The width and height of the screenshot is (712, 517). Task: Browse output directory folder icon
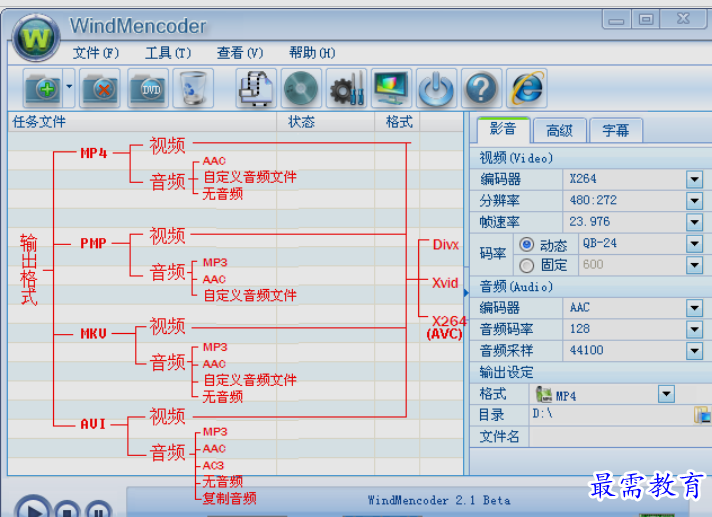click(x=702, y=415)
